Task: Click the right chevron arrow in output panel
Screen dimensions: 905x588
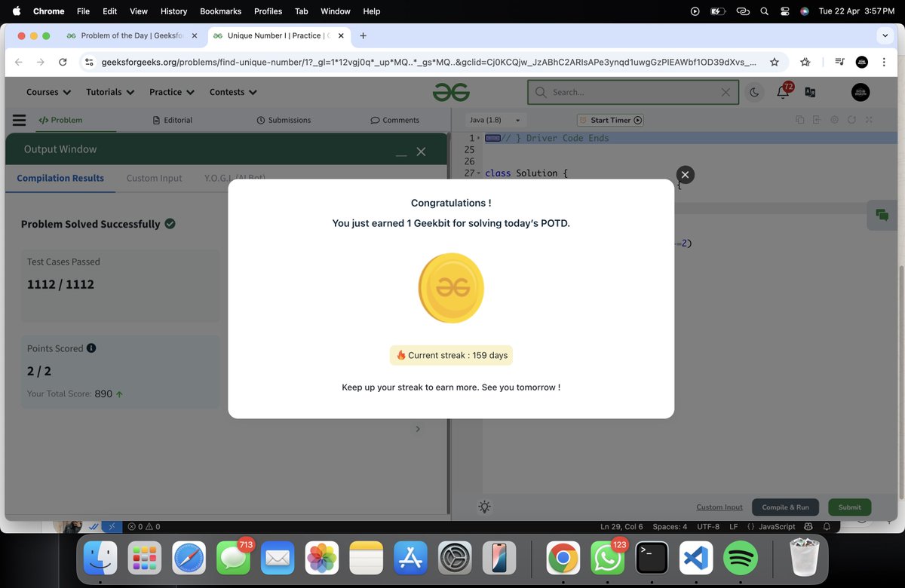Action: pos(418,429)
